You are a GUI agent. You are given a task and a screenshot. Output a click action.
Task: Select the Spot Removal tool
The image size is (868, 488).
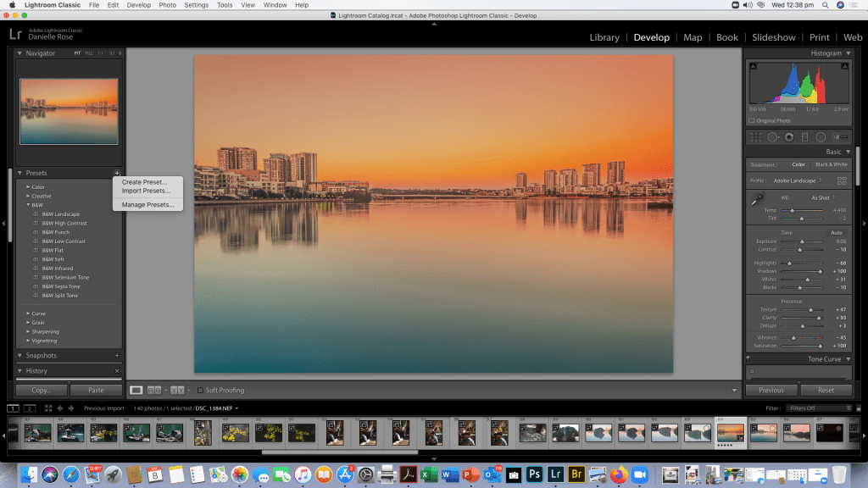(772, 137)
